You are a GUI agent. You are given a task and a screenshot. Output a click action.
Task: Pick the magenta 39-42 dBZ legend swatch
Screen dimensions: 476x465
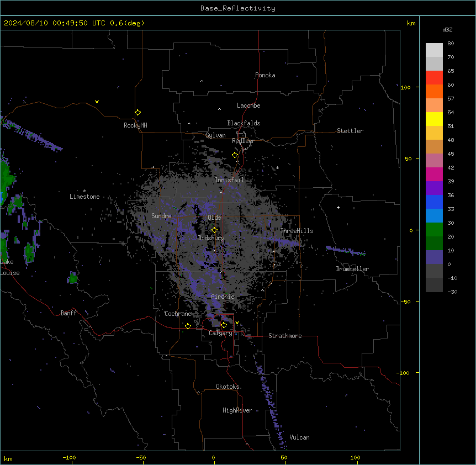tap(434, 174)
